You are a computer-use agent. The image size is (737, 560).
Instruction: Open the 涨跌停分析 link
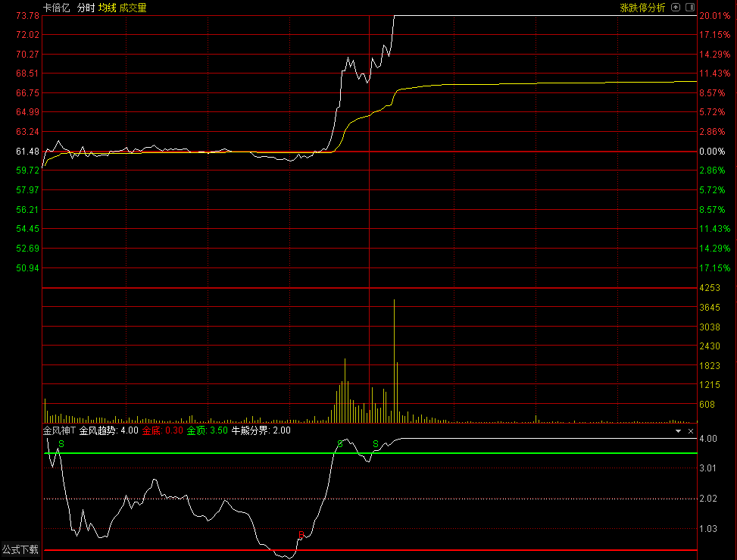pos(642,8)
